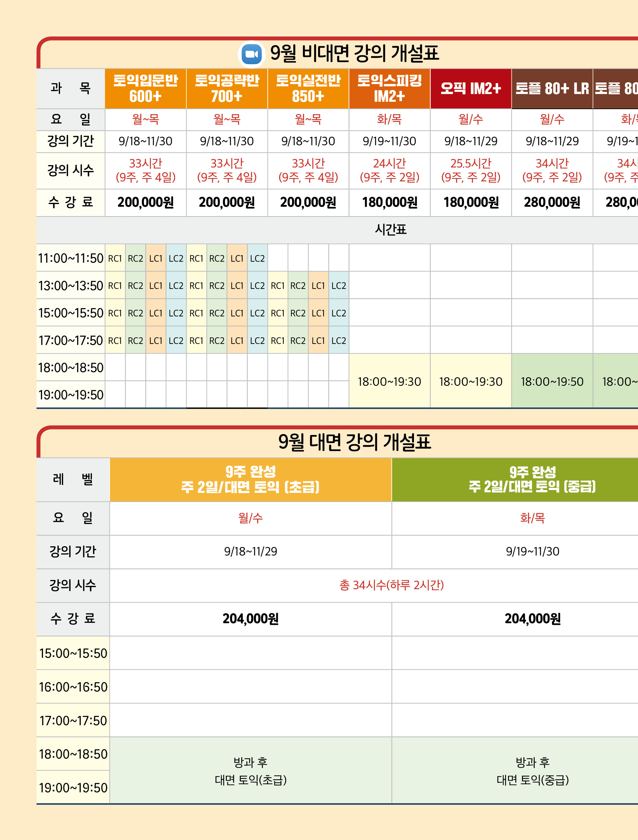Viewport: 638px width, 840px height.
Task: Click the 토익스피킹 IM2+ column header
Action: [x=390, y=88]
